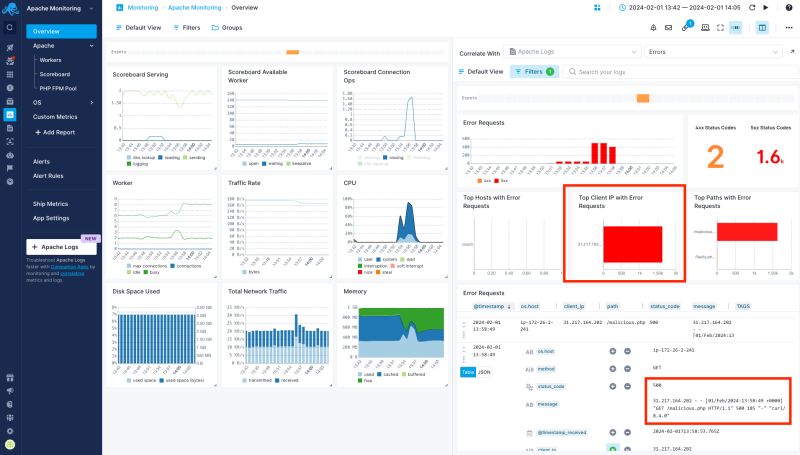800x455 pixels.
Task: Click the link icon with blue badge
Action: pyautogui.click(x=686, y=27)
